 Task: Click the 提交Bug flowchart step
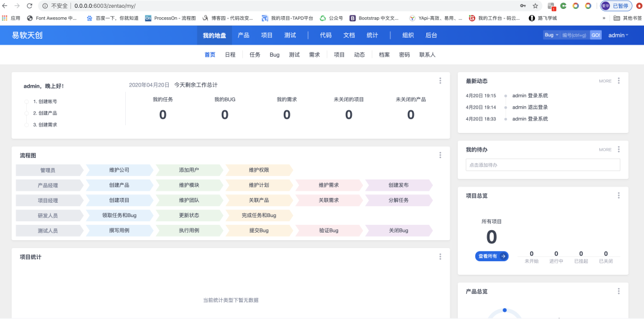[259, 231]
